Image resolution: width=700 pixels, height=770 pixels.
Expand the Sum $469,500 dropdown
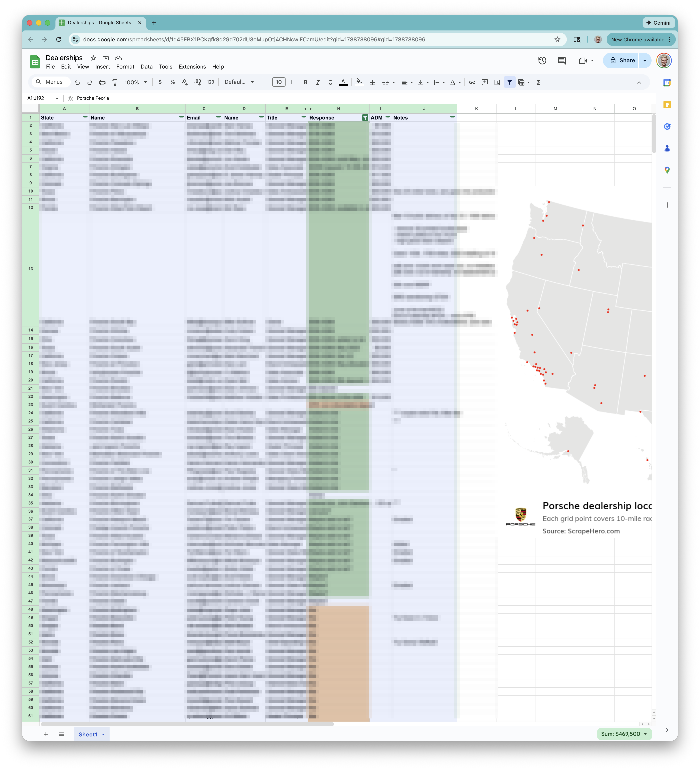coord(624,734)
